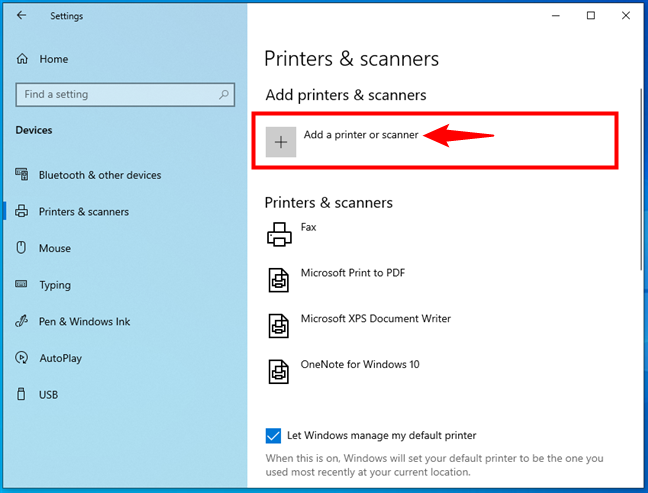Maximize the Settings window

[x=591, y=16]
